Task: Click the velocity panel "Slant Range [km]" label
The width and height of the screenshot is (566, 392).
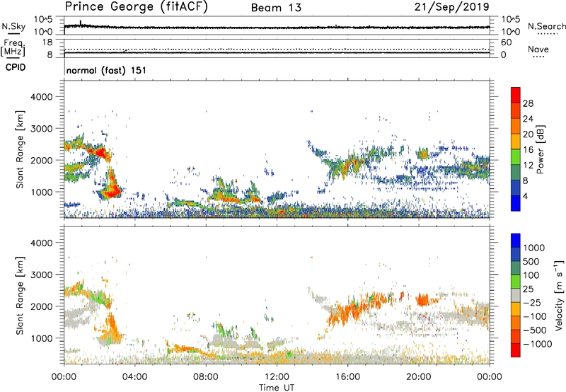Action: (20, 296)
